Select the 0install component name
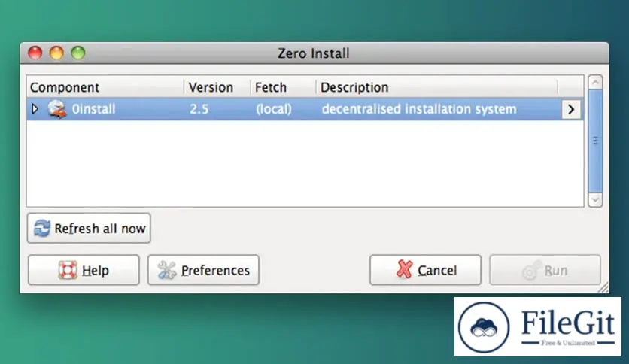Screen dimensions: 629x364 [93, 109]
